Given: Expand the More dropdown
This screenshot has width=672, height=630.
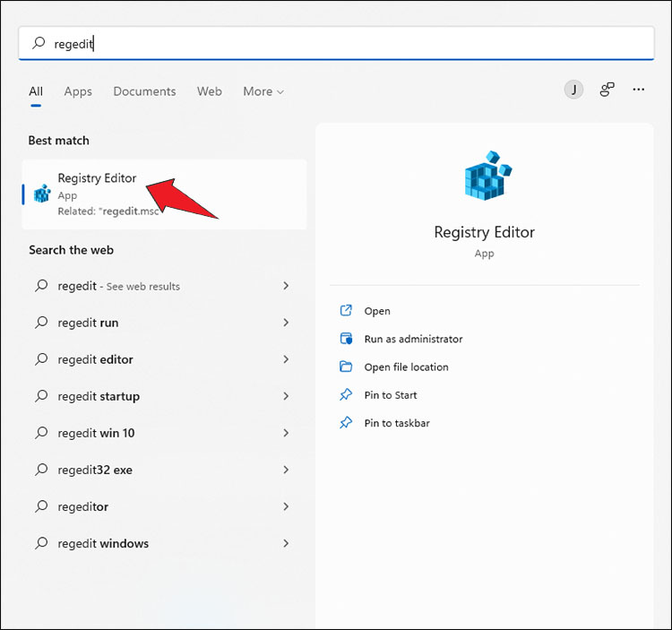Looking at the screenshot, I should (x=263, y=91).
